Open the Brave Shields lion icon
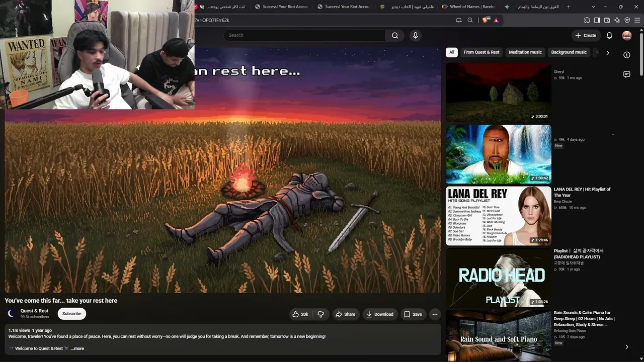 point(485,20)
